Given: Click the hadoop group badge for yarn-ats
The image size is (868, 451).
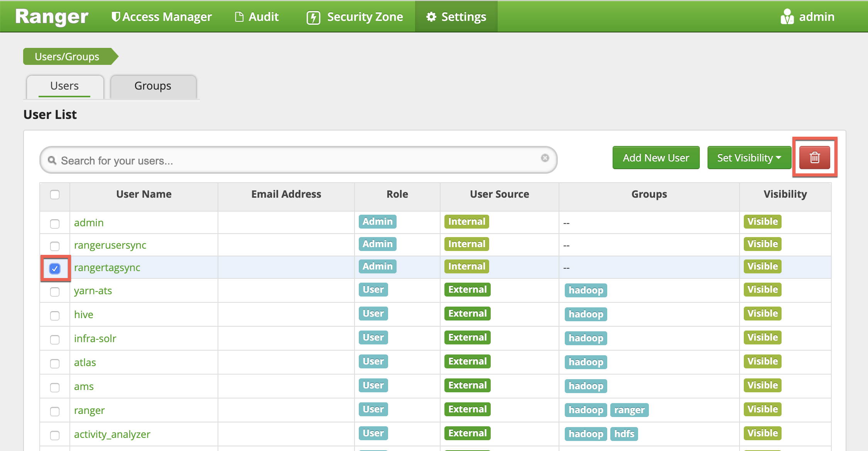Looking at the screenshot, I should click(586, 290).
